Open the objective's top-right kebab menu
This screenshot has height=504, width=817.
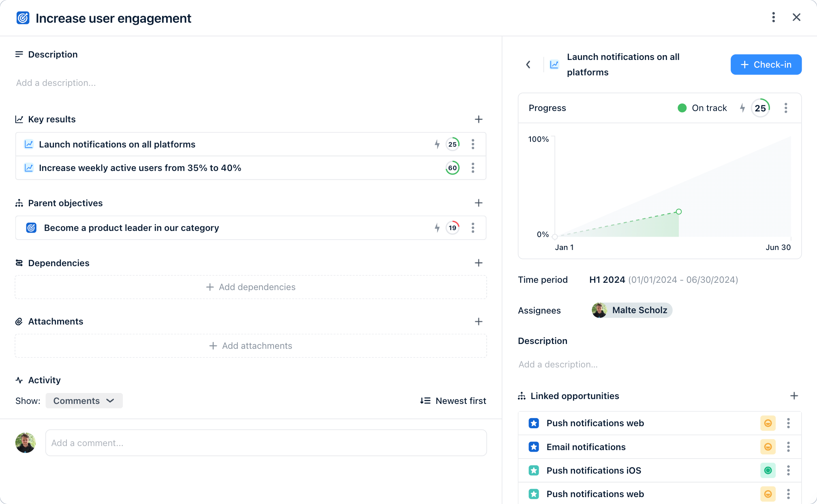click(773, 17)
